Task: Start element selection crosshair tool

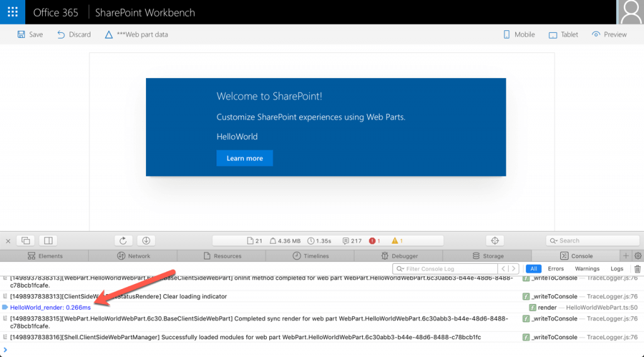Action: point(495,241)
